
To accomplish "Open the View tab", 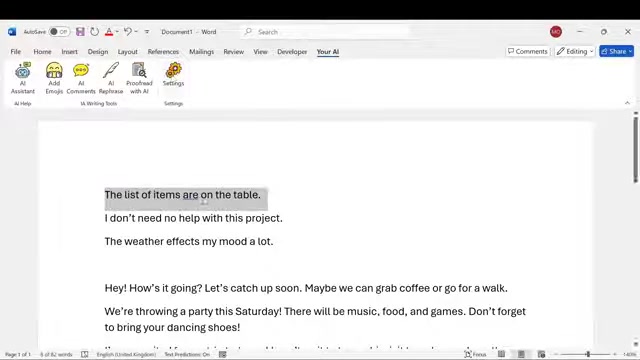I will [260, 52].
